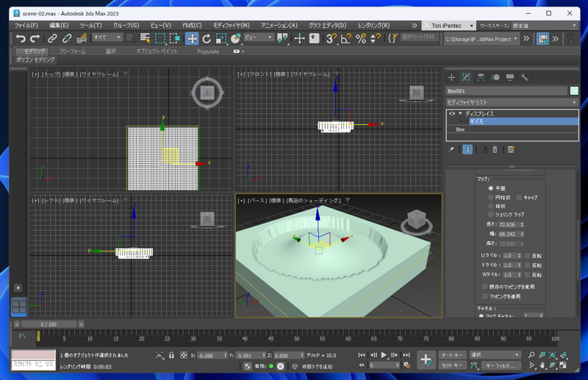The width and height of the screenshot is (588, 380).
Task: Switch to the フリーフォーム ribbon tab
Action: [x=72, y=51]
